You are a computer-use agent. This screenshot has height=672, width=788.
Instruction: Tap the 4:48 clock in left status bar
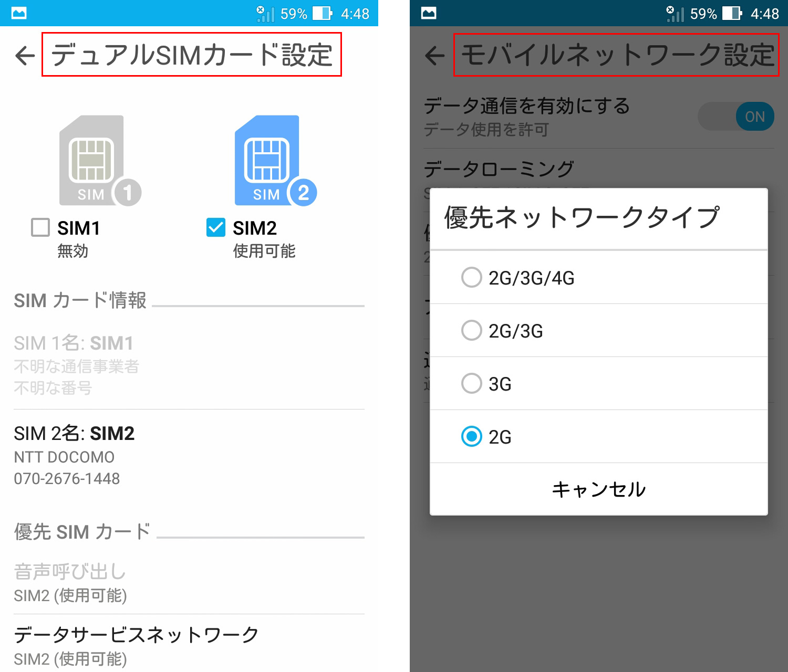pos(355,14)
